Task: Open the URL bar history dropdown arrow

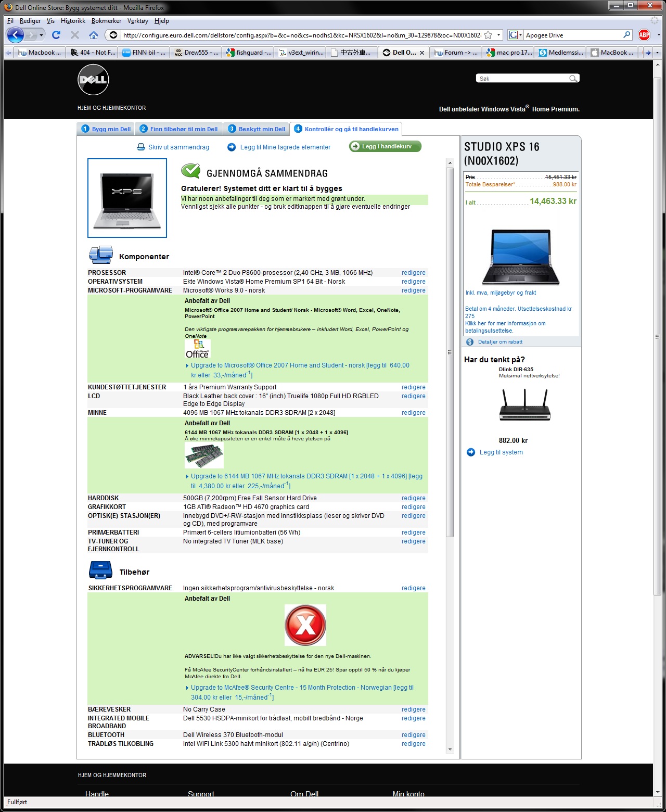Action: 498,35
